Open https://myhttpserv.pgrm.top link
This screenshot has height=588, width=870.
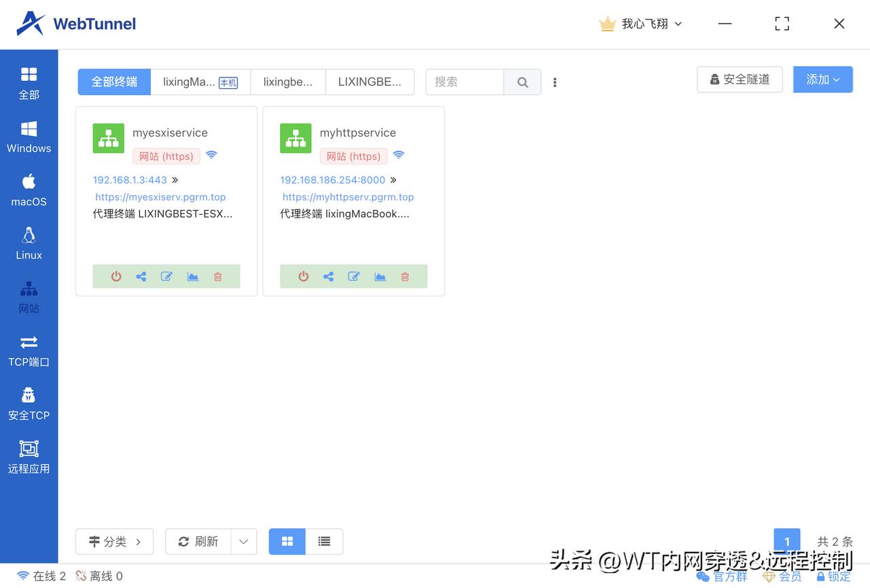click(348, 197)
